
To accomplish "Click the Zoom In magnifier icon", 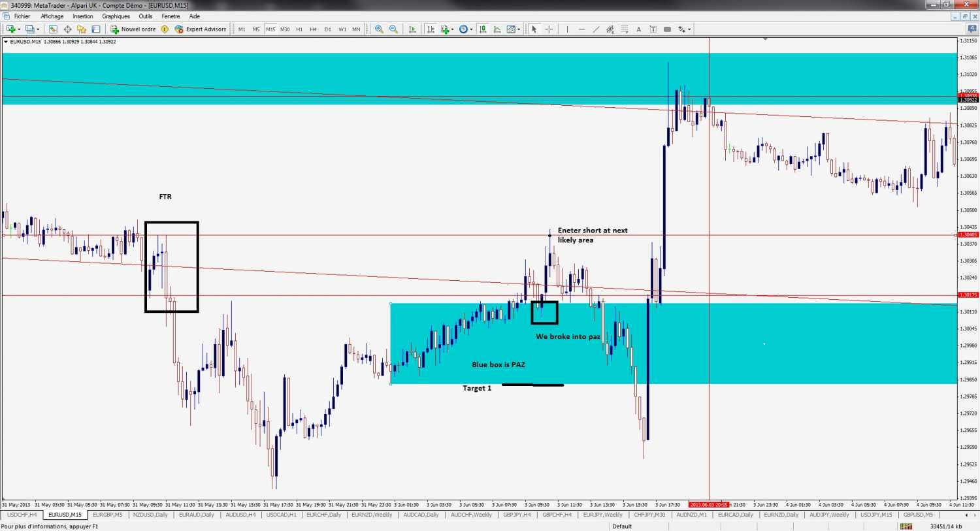I will pyautogui.click(x=379, y=29).
